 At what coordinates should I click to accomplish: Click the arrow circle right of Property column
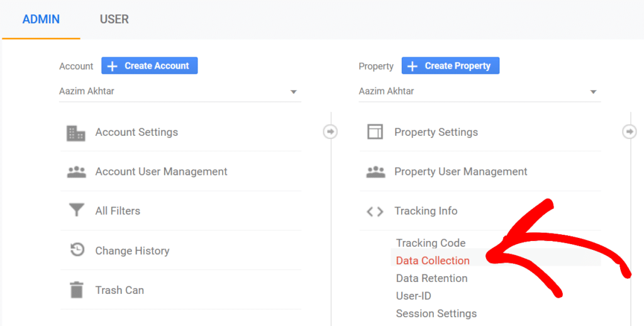click(630, 132)
